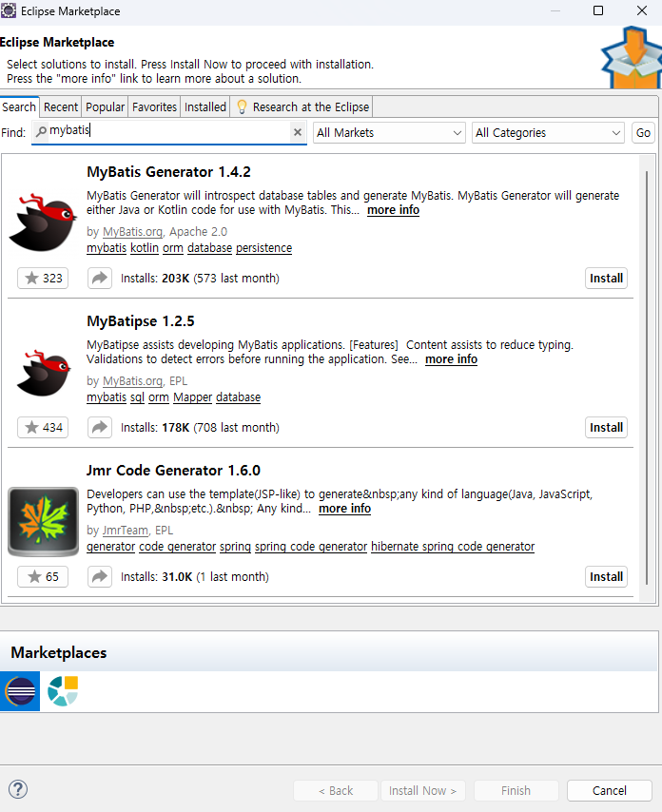
Task: Click the Cancel button
Action: pyautogui.click(x=609, y=790)
